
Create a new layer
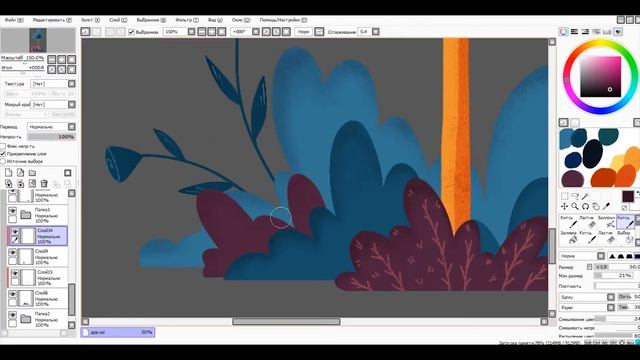9,173
